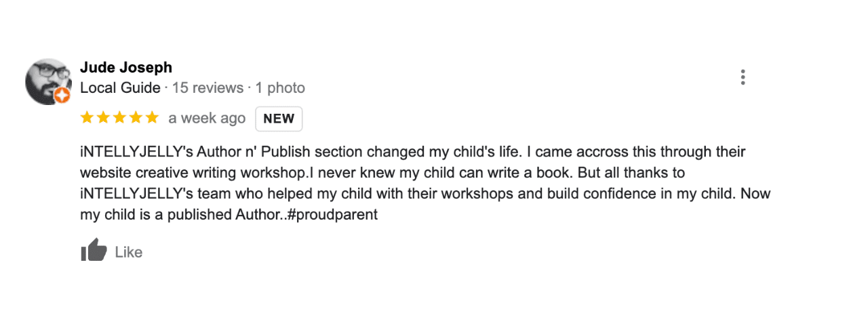
Task: Click the third rating star
Action: coord(119,118)
